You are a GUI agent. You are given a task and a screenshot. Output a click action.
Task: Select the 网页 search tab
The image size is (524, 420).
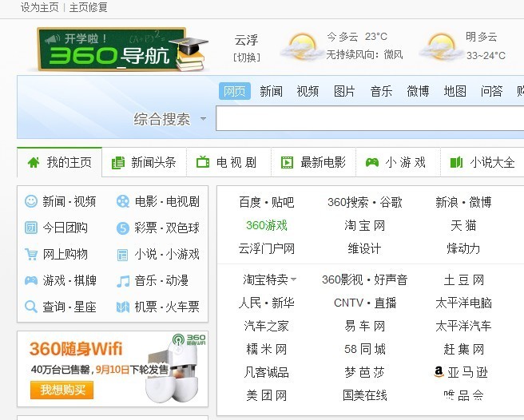point(235,91)
